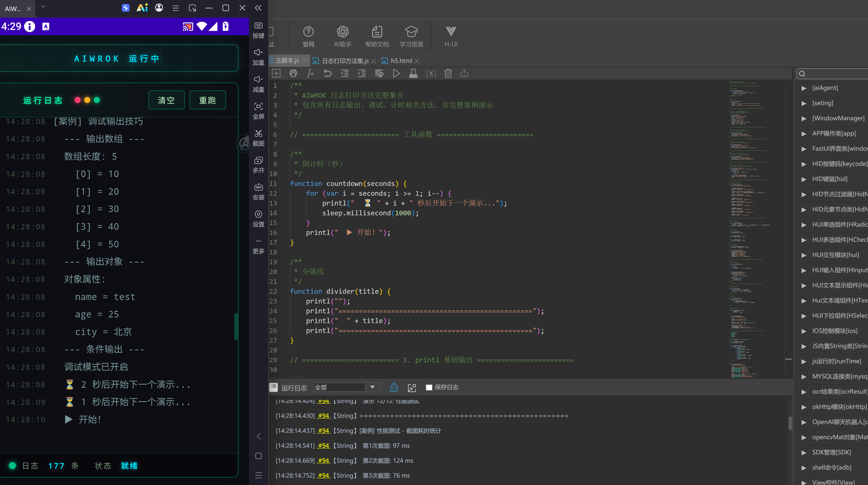Screen dimensions: 868x485
Task: Expand the [aiAgent] tree node
Action: tap(804, 88)
